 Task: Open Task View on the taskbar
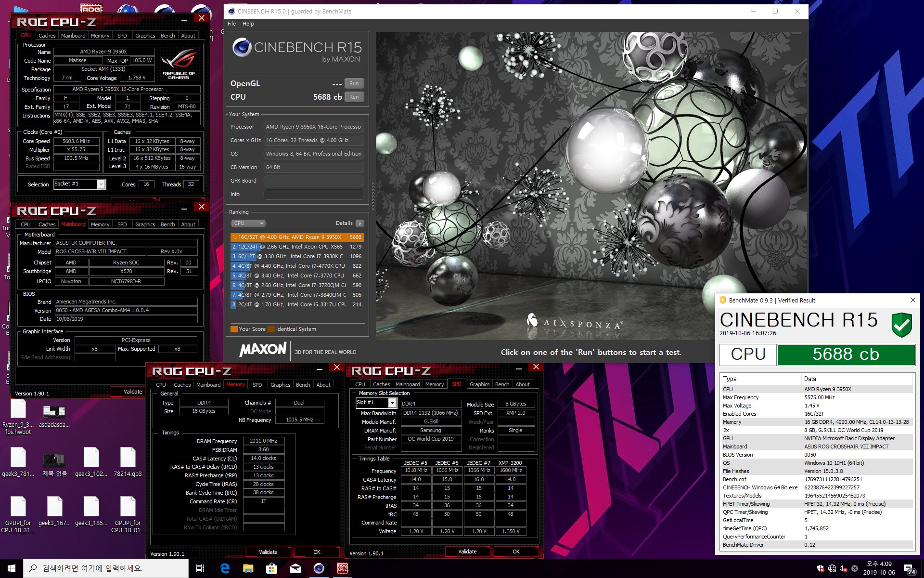pyautogui.click(x=200, y=568)
